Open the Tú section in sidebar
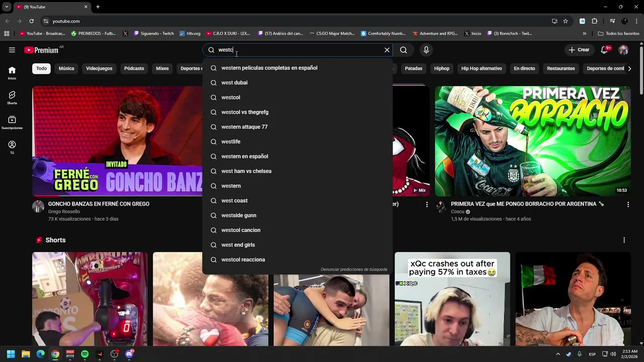This screenshot has height=362, width=644. click(12, 147)
